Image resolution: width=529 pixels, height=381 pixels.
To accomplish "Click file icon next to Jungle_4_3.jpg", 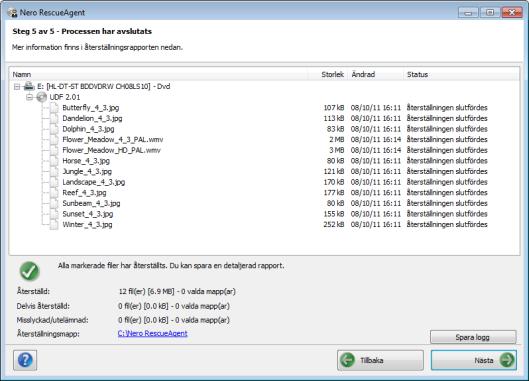I will pyautogui.click(x=54, y=171).
